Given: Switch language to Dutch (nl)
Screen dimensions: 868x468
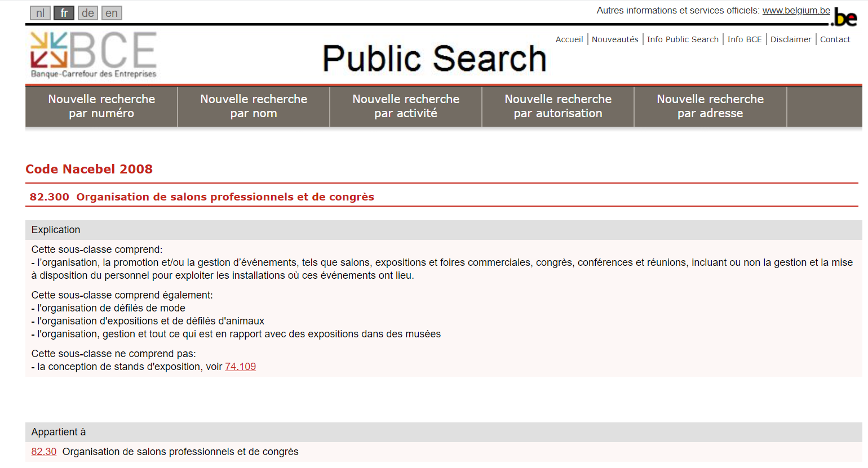Looking at the screenshot, I should 40,13.
